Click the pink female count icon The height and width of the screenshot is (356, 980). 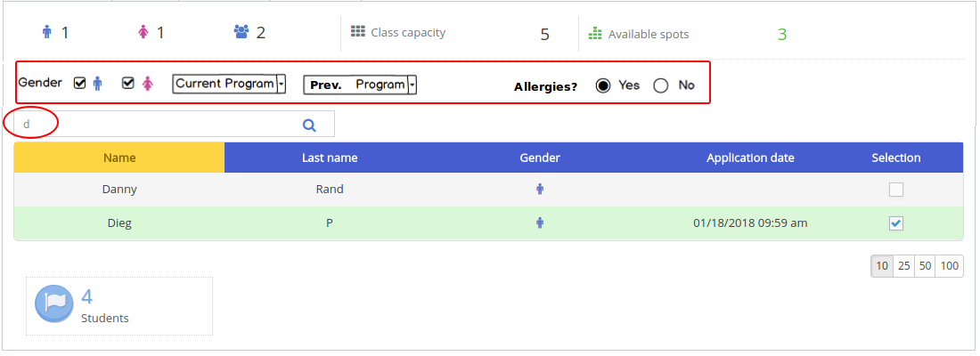pyautogui.click(x=143, y=32)
